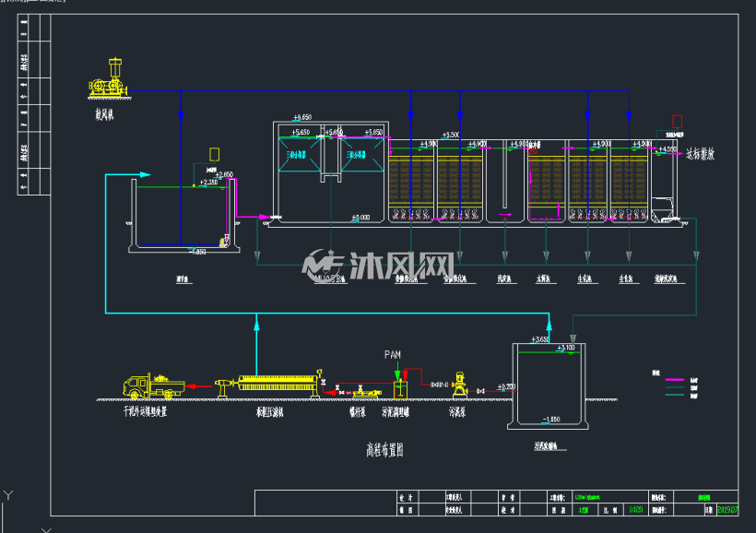Select the 污泥泵 label
756x533 pixels.
457,412
